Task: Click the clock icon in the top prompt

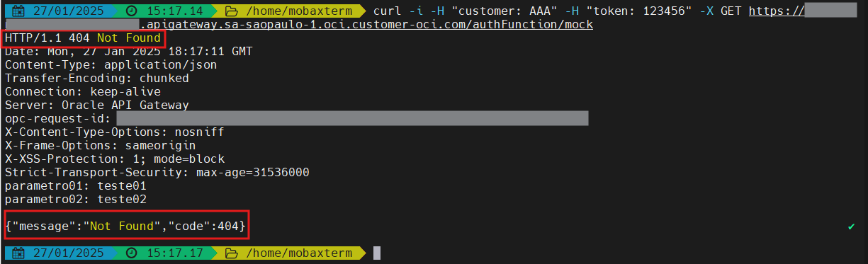Action: point(132,11)
